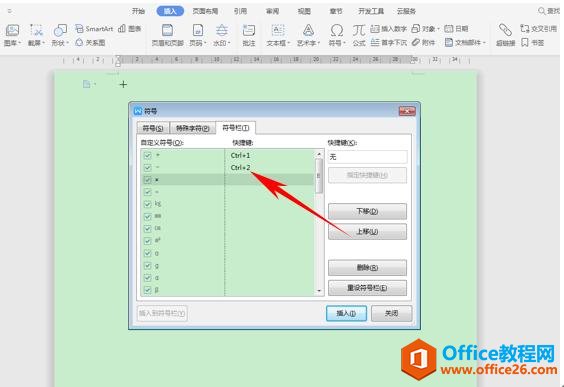The width and height of the screenshot is (564, 387).
Task: Uncheck the cm symbol checkbox
Action: 147,228
